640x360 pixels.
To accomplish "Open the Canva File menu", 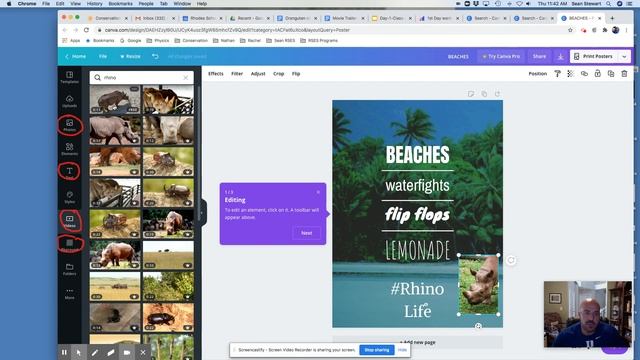I will [102, 56].
